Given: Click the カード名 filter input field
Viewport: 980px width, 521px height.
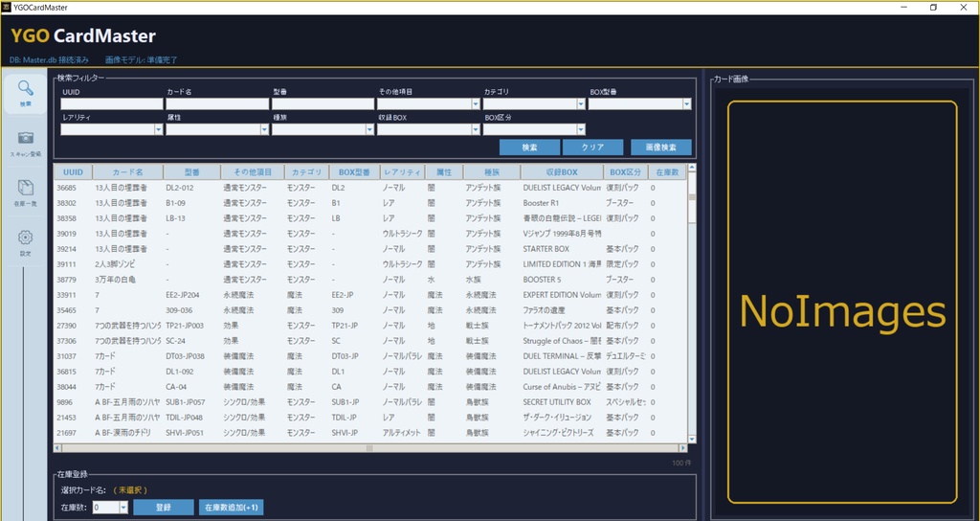Looking at the screenshot, I should click(x=217, y=103).
